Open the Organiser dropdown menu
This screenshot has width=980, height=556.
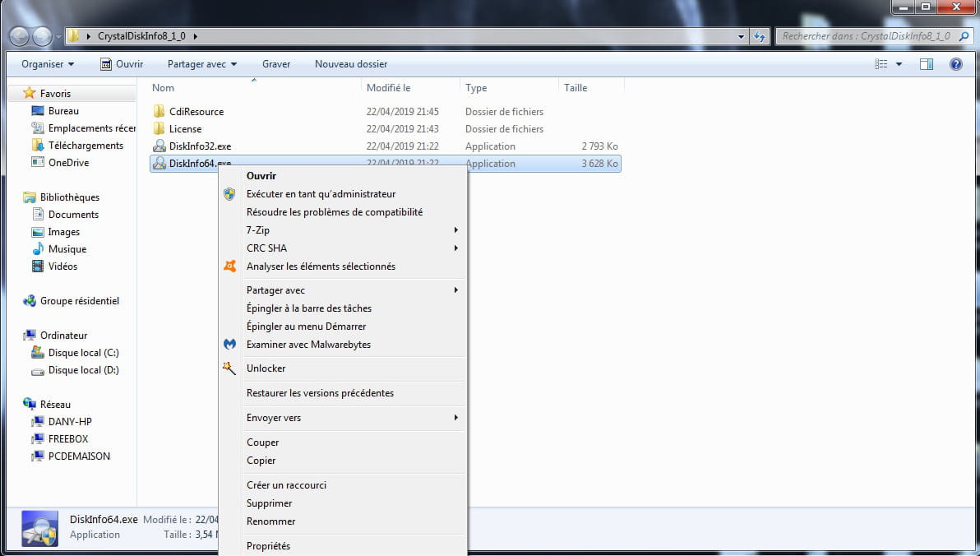click(48, 64)
